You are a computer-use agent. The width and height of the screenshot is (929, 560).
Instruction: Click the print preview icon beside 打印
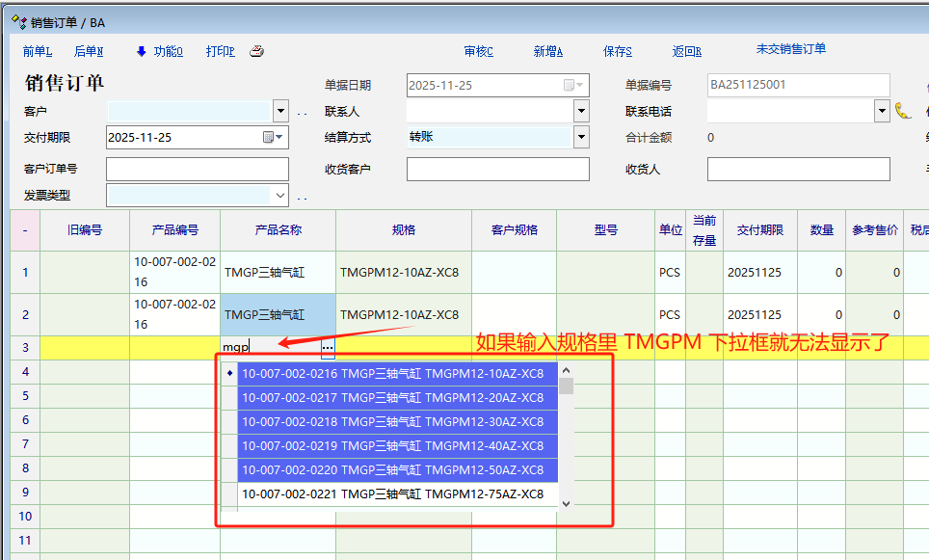click(256, 52)
